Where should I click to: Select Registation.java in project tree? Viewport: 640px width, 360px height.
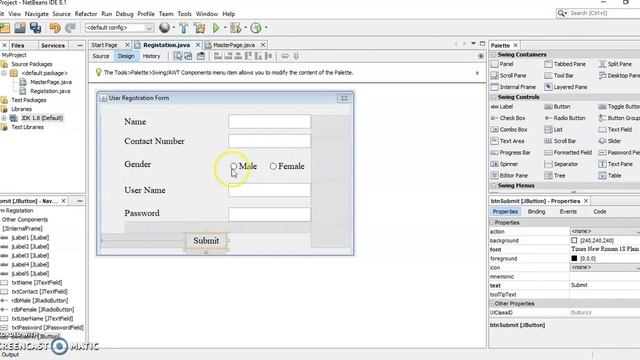tap(50, 91)
